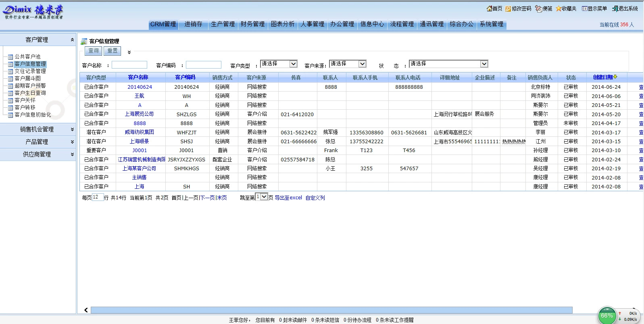The image size is (644, 324).
Task: Open 客户信息初始化 in the sidebar
Action: coord(33,115)
